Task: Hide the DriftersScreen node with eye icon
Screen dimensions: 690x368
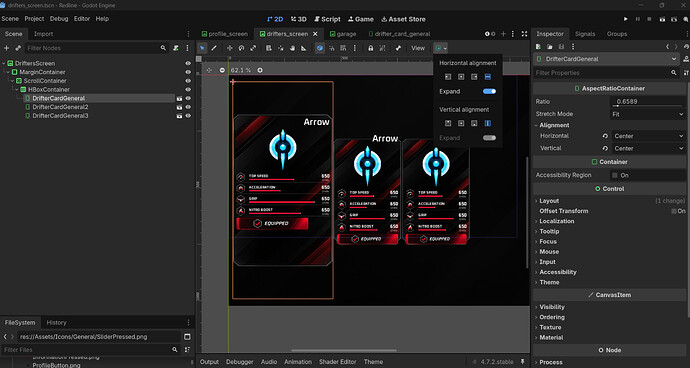Action: coord(188,63)
